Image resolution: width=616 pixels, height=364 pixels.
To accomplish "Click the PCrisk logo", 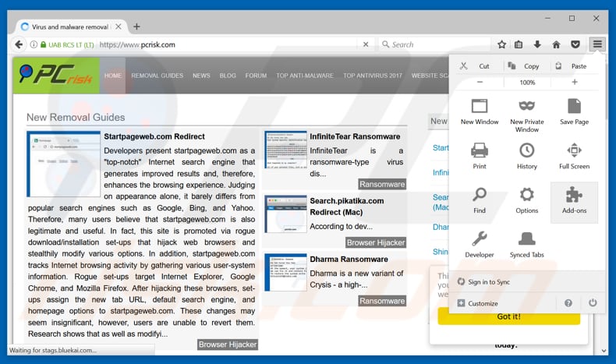I will pyautogui.click(x=56, y=75).
